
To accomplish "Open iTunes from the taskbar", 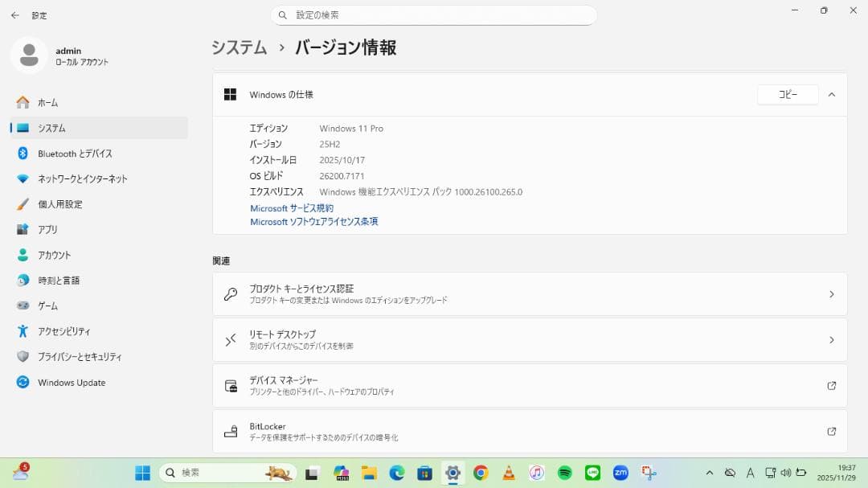I will [536, 473].
